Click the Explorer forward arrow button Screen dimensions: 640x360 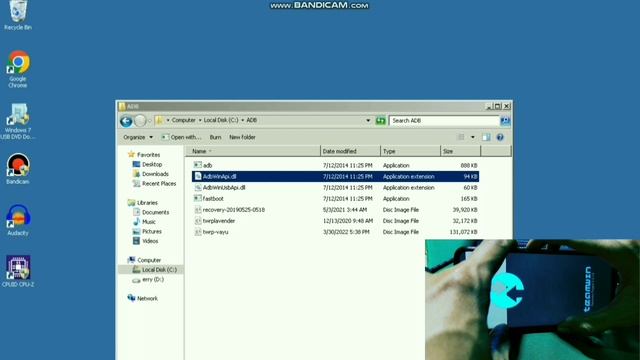click(x=140, y=121)
